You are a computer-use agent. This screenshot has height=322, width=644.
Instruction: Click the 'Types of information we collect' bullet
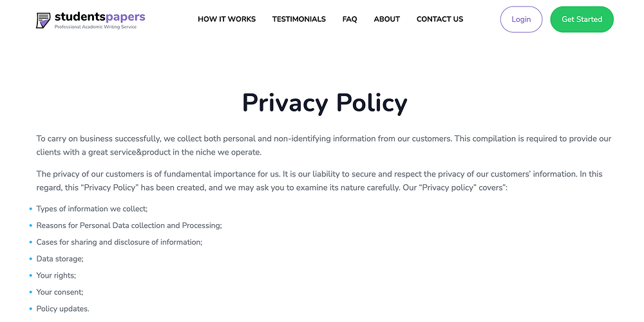[92, 209]
